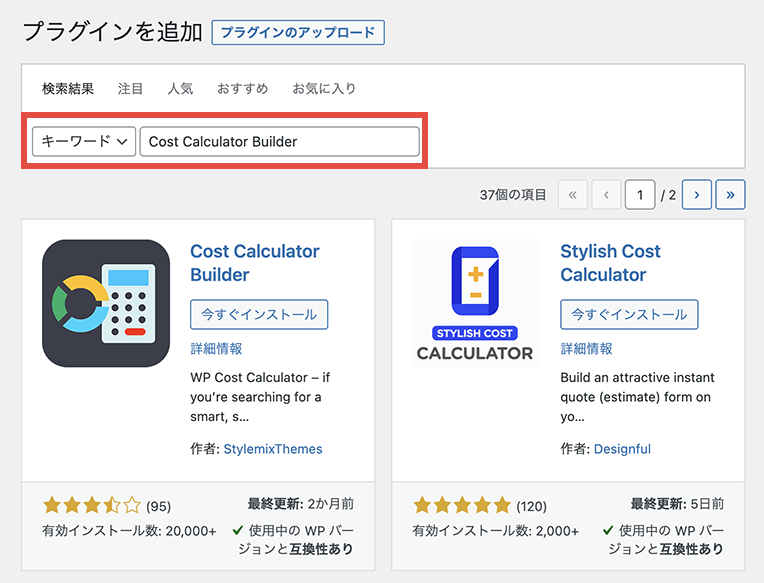The width and height of the screenshot is (764, 583).
Task: Open Cost Calculator Builder title link
Action: pyautogui.click(x=254, y=263)
